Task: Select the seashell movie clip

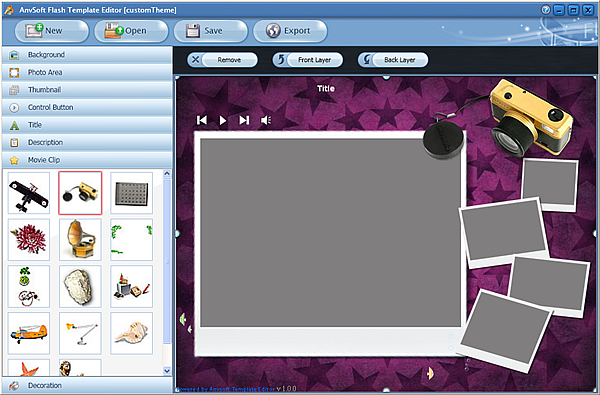Action: coord(131,333)
